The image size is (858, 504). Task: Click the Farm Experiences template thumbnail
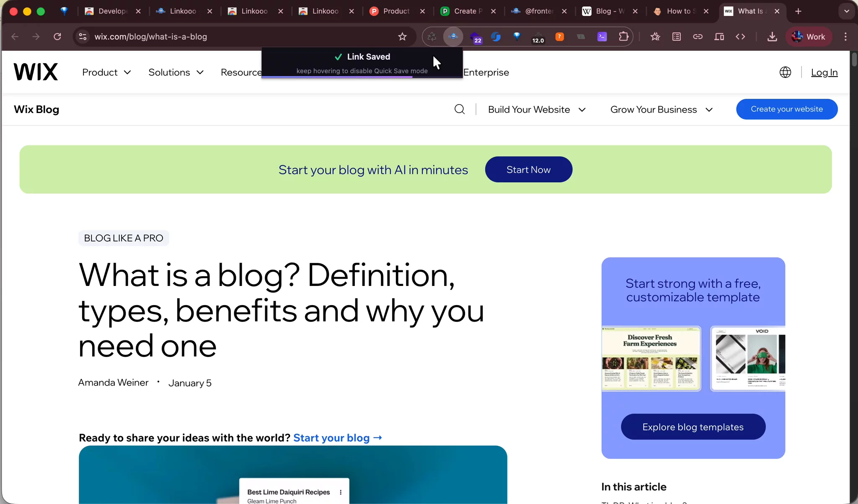651,358
